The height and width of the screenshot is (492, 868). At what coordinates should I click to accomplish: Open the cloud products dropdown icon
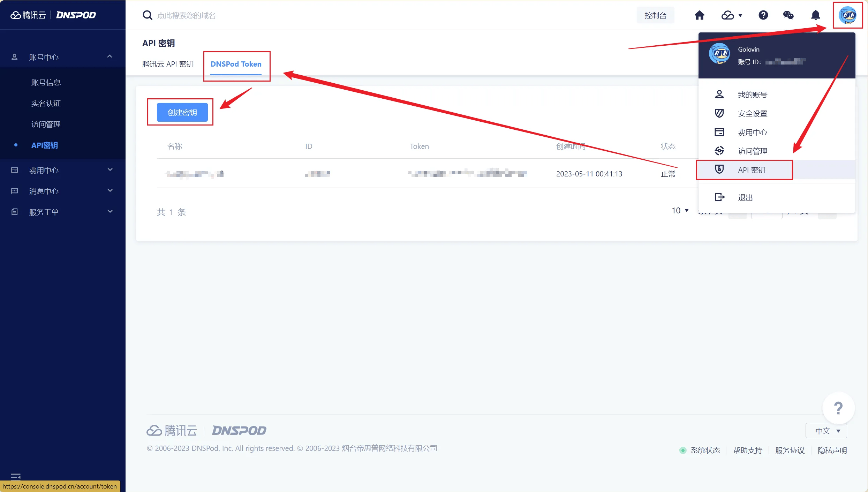732,15
